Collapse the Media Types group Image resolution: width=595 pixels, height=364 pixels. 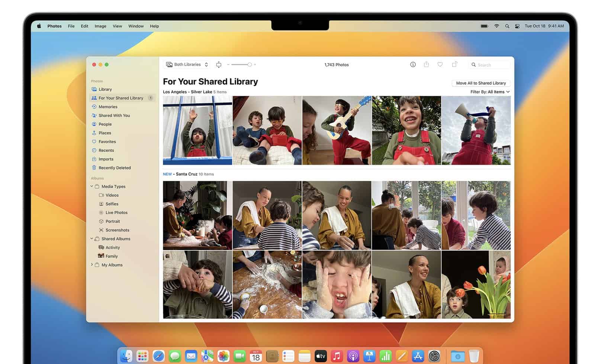point(92,186)
